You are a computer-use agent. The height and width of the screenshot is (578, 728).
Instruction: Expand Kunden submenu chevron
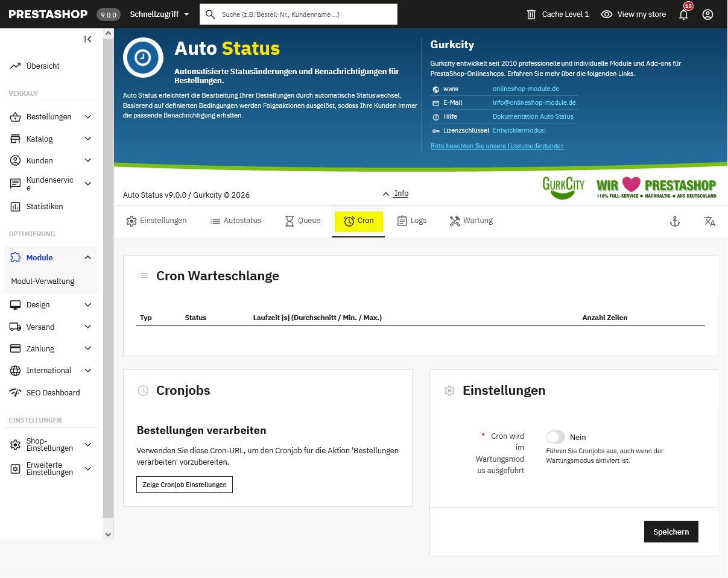88,161
